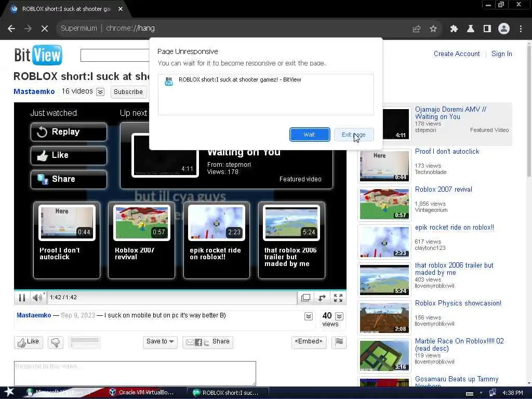Expand the 40 views statistics arrow
Image resolution: width=532 pixels, height=399 pixels.
pyautogui.click(x=339, y=316)
